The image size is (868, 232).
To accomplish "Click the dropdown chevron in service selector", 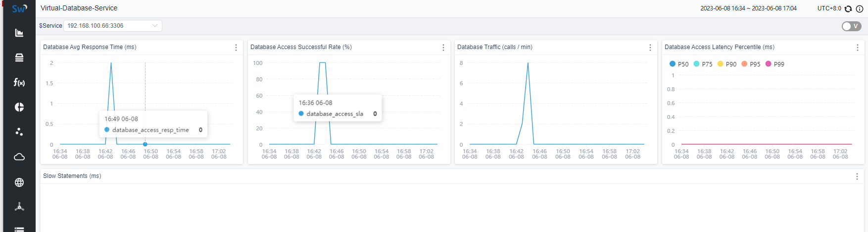I will pyautogui.click(x=155, y=26).
